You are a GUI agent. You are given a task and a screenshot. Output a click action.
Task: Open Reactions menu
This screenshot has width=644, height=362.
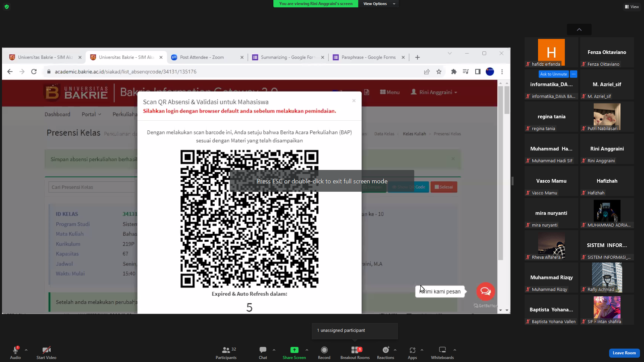(385, 353)
